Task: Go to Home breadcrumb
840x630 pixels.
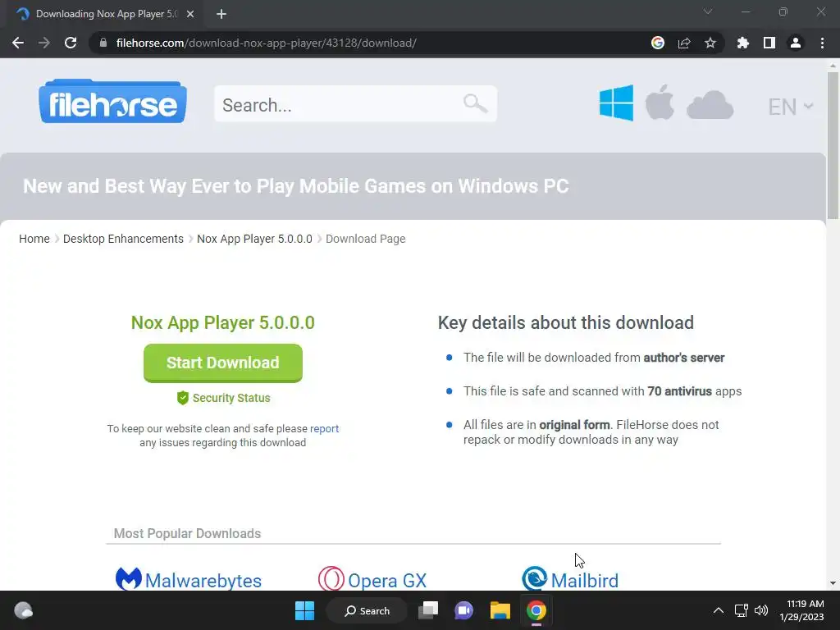Action: pyautogui.click(x=34, y=239)
